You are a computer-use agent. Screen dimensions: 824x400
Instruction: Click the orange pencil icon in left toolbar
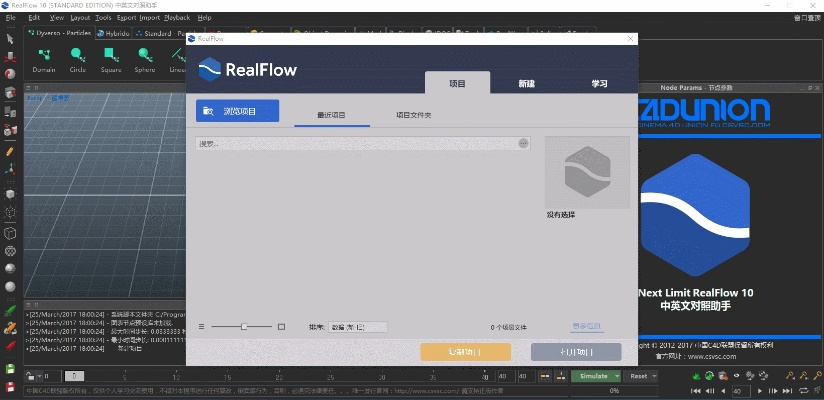tap(10, 152)
